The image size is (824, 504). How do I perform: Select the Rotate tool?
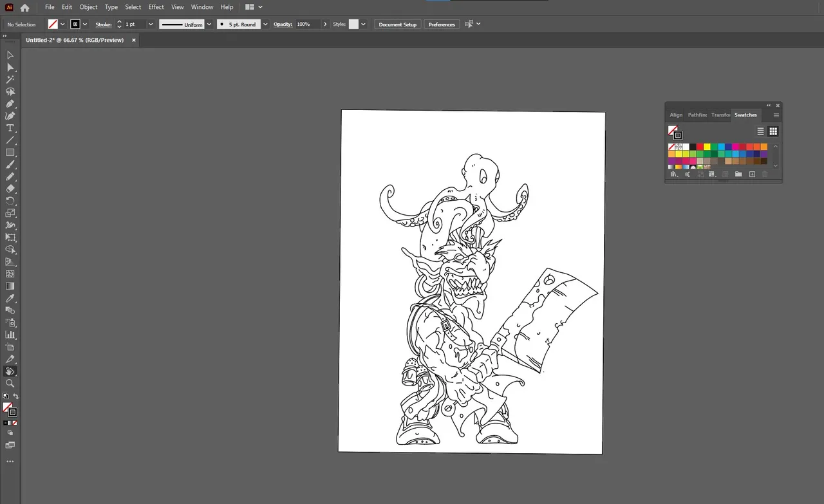pyautogui.click(x=10, y=201)
